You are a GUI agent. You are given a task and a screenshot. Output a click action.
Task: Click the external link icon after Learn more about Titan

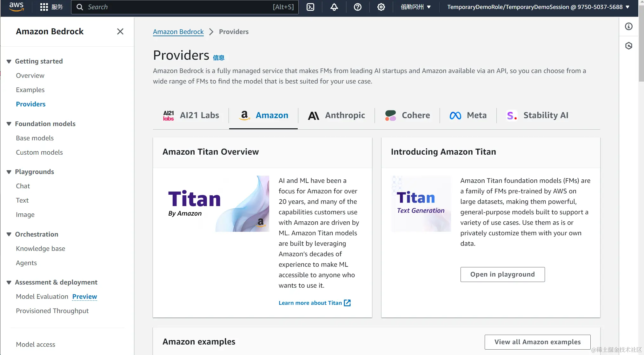pos(348,303)
